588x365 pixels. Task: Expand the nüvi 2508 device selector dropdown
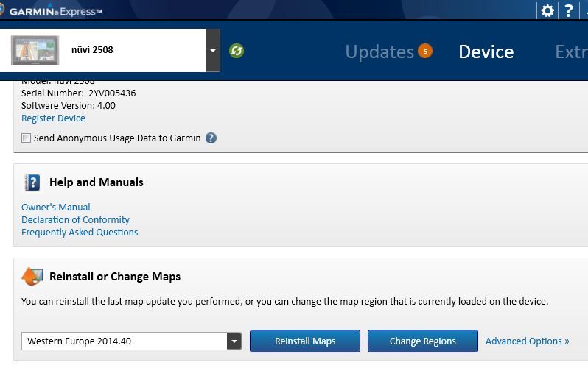(x=213, y=50)
